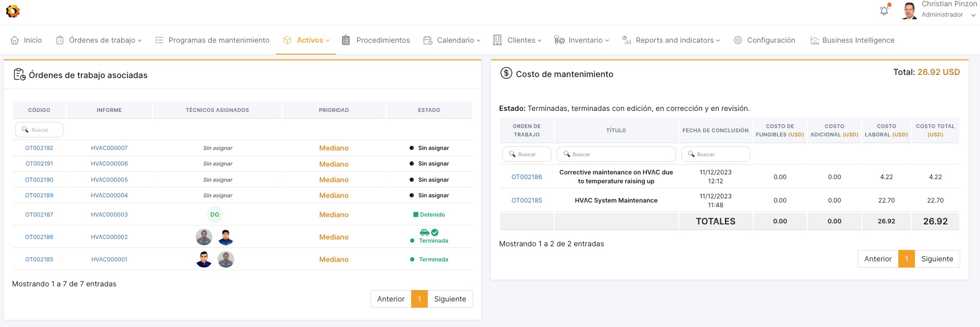Expand the Calendario dropdown
The height and width of the screenshot is (327, 980).
point(478,41)
